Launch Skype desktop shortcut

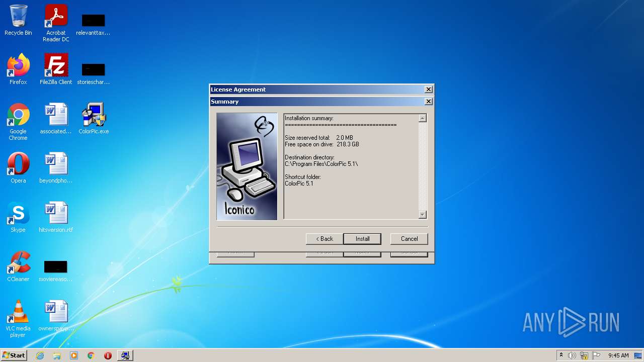[18, 217]
